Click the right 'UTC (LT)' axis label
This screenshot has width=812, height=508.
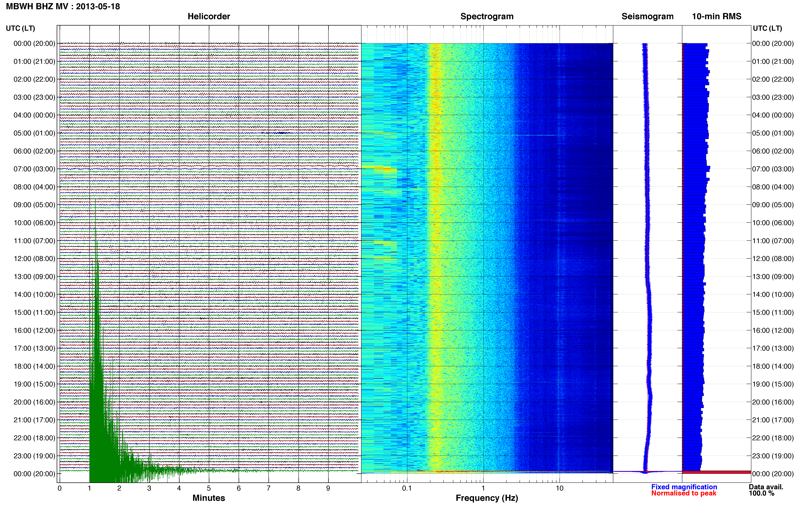[767, 28]
